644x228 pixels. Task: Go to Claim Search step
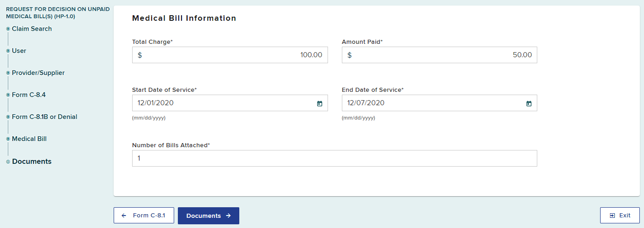32,29
